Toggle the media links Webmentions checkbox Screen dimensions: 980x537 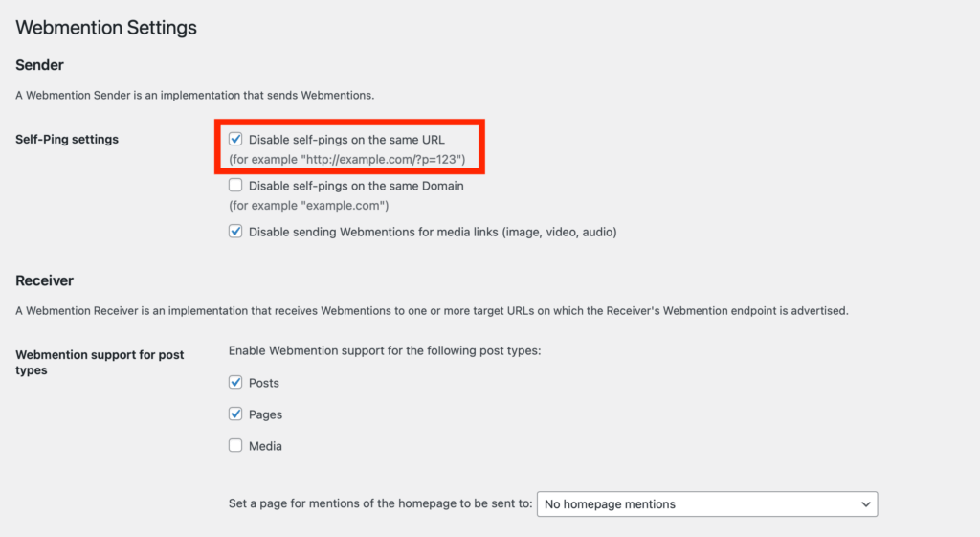[x=235, y=232]
